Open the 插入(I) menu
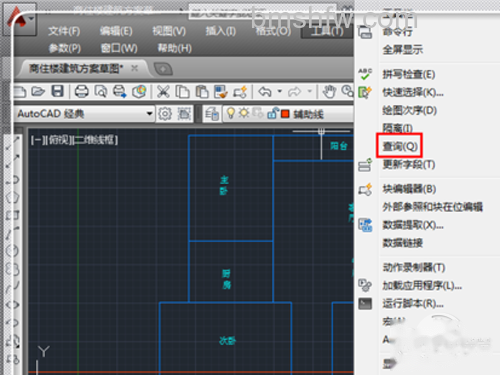500x375 pixels. (221, 31)
